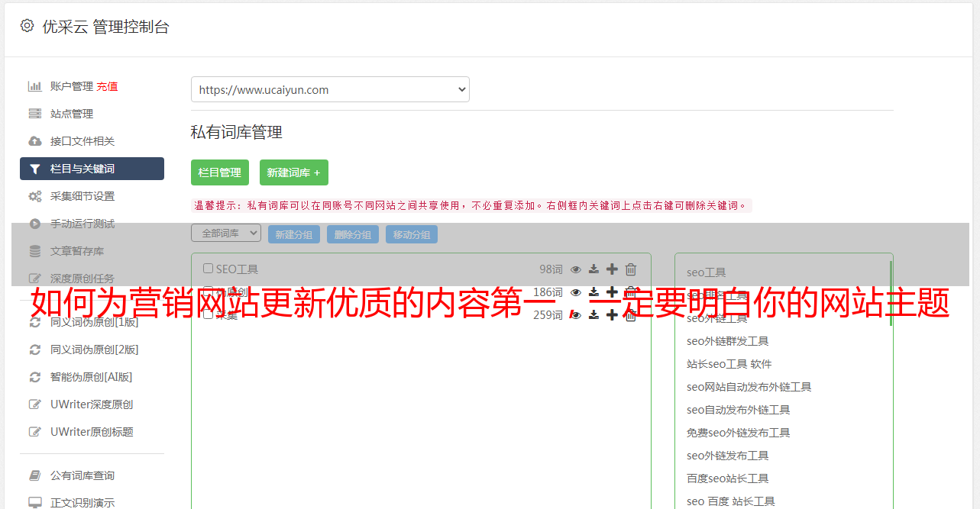This screenshot has height=509, width=980.
Task: View SEO工具 keywords using the eye icon
Action: (576, 269)
